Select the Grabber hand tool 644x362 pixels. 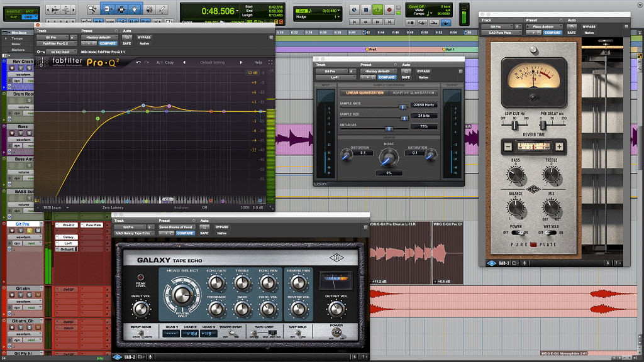click(135, 9)
